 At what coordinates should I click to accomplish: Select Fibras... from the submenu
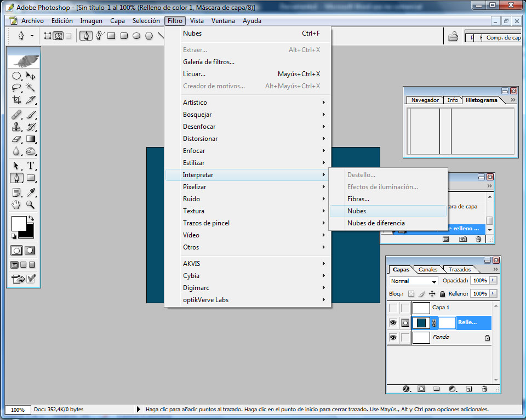[x=388, y=198]
